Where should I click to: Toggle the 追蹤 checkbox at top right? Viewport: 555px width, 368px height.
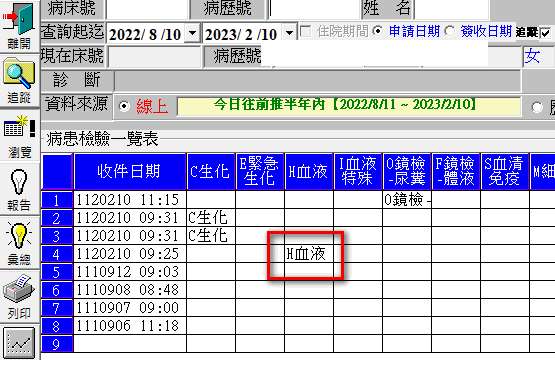tap(545, 33)
